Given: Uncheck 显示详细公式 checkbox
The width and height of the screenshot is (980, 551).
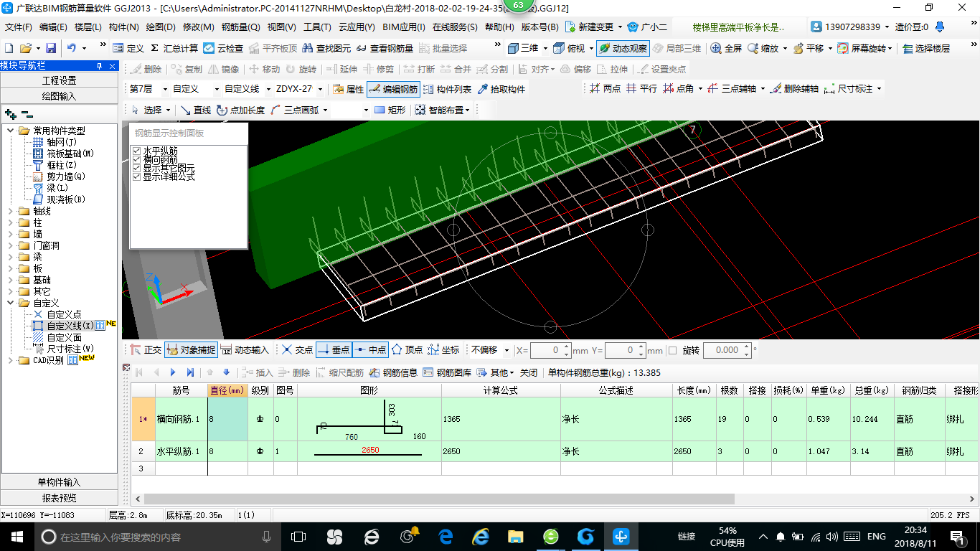Looking at the screenshot, I should point(137,176).
